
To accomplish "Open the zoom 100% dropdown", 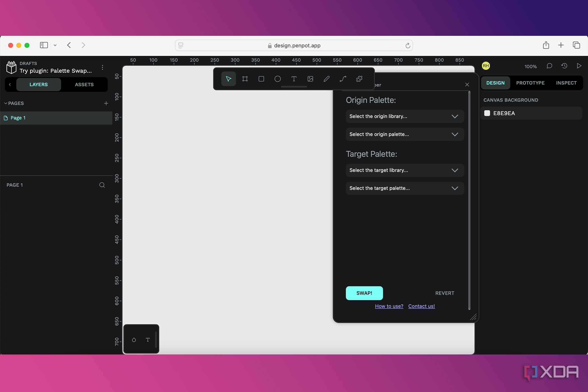I will point(531,67).
